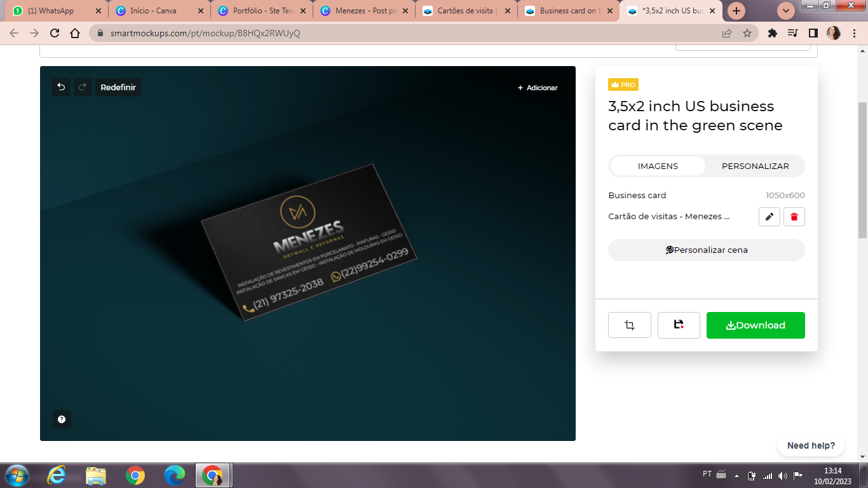Click Adicionar on the mockup canvas
This screenshot has height=488, width=868.
pyautogui.click(x=538, y=88)
